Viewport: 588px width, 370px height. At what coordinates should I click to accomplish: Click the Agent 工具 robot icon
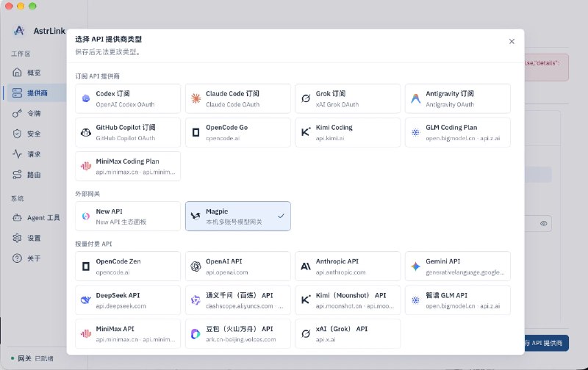pos(17,217)
